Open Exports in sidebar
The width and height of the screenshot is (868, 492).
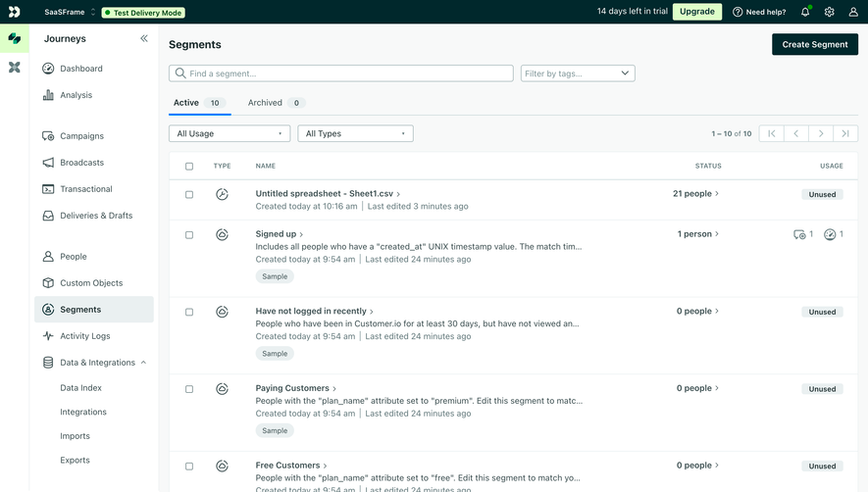75,460
